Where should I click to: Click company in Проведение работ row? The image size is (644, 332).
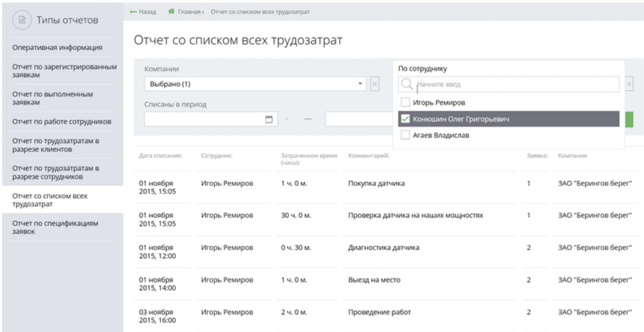tap(594, 313)
